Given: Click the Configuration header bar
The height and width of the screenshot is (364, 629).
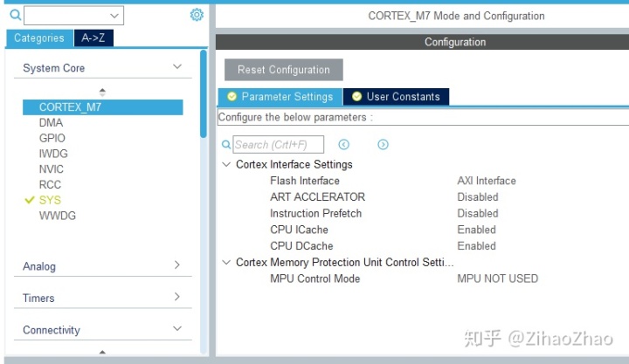Looking at the screenshot, I should tap(423, 42).
